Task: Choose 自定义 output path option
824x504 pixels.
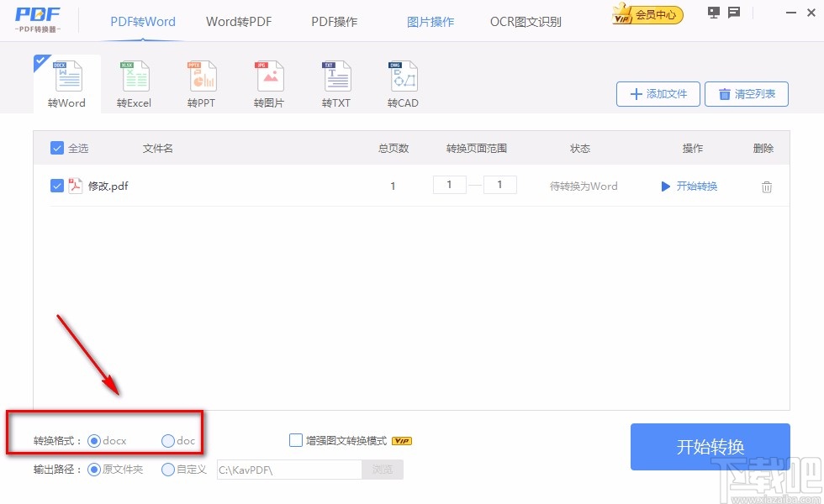Action: coord(167,470)
